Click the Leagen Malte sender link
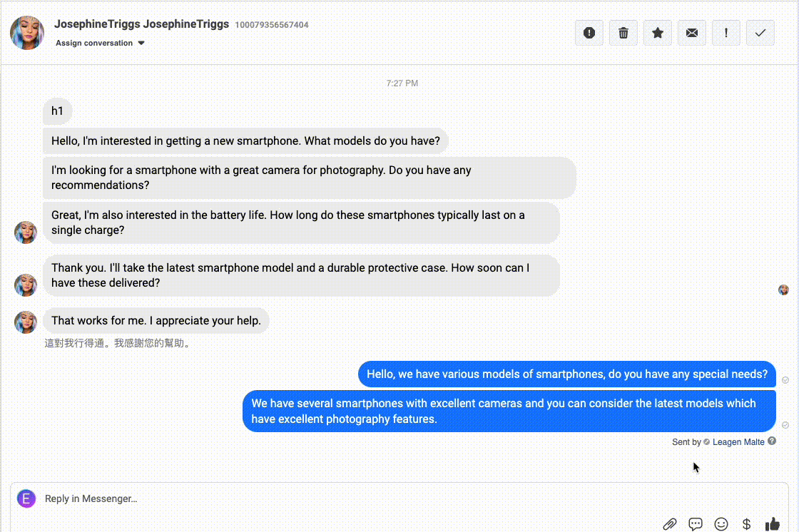Screen dimensions: 799x532 [x=738, y=442]
